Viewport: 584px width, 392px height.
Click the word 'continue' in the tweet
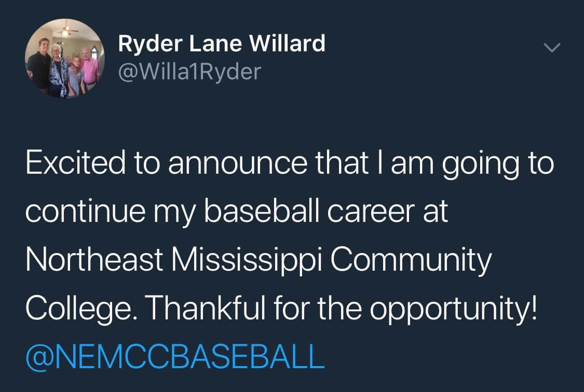pos(85,211)
